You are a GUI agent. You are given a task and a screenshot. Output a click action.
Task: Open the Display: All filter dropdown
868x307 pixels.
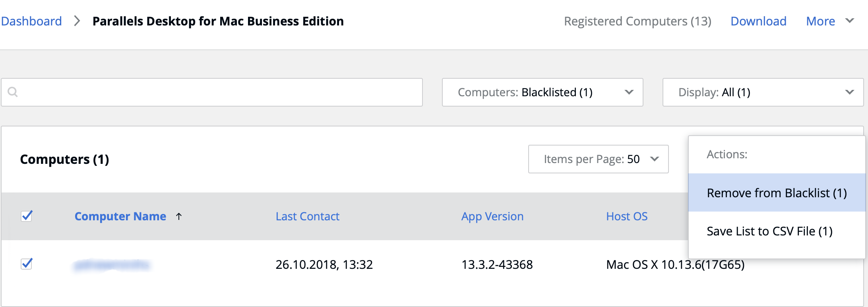(763, 92)
